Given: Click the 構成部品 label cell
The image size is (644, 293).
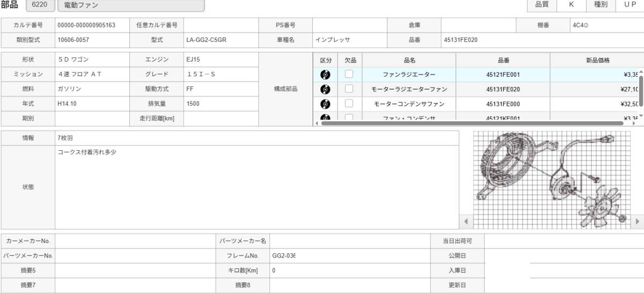Looking at the screenshot, I should point(286,89).
